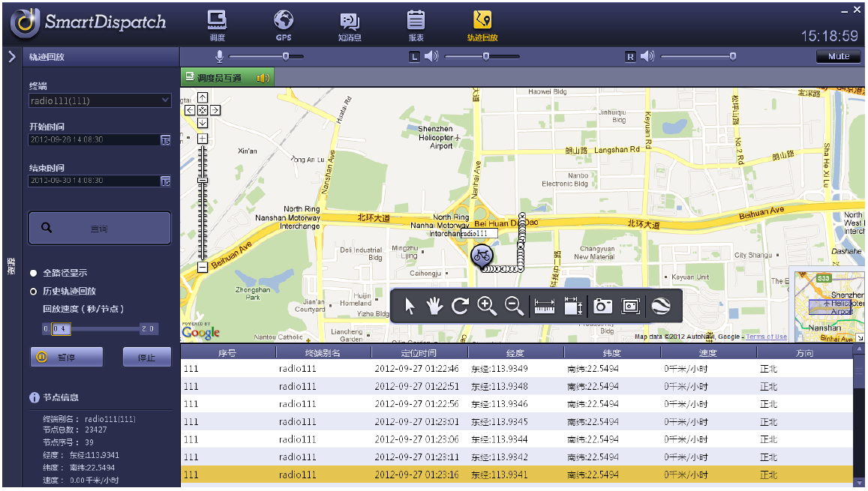Open the 终端 radio111(111) terminal dropdown
Viewport: 868px width, 491px height.
[100, 100]
